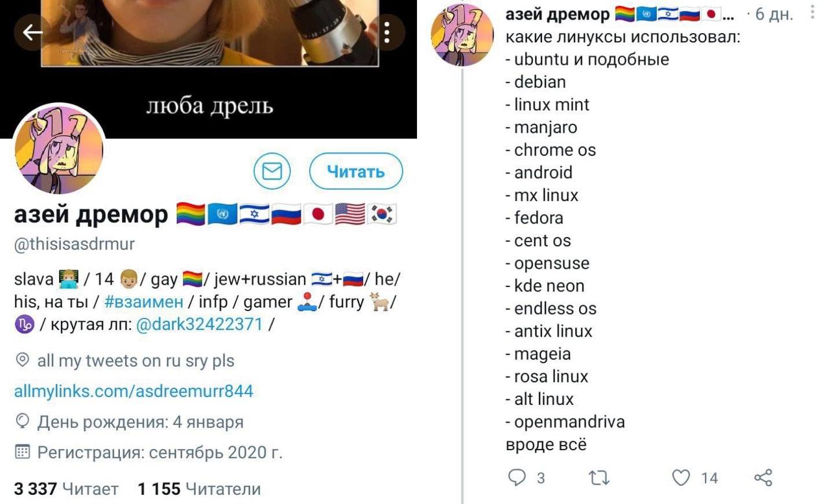Open the tweet's three-dot options menu
Viewport: 830px width, 504px height.
[812, 12]
